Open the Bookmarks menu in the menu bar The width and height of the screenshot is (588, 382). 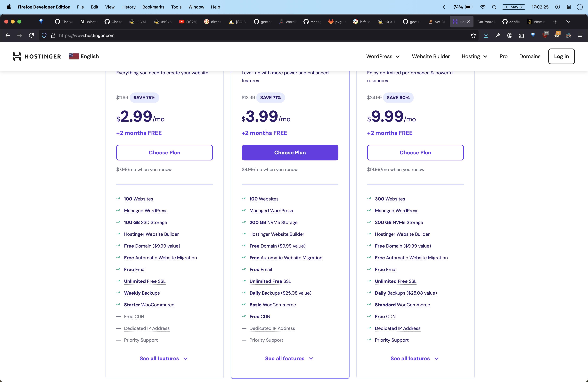click(x=153, y=7)
